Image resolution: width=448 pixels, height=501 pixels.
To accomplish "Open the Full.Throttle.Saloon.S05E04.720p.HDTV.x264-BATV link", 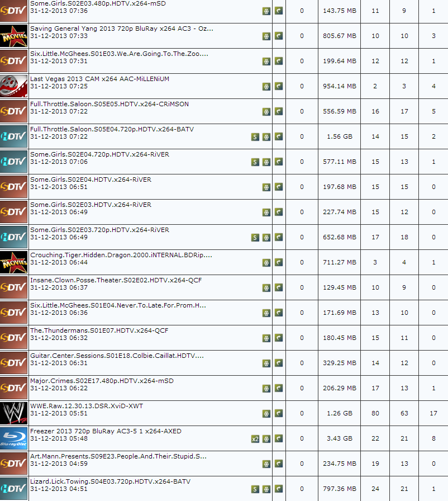I will point(112,129).
